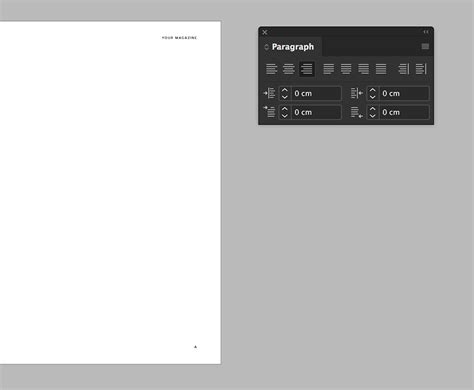Choose Justify with last line left
474x390 pixels.
(x=329, y=69)
